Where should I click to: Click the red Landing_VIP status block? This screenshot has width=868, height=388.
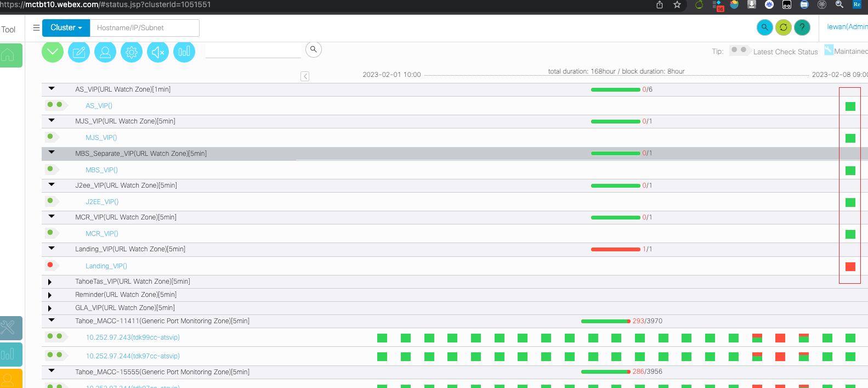pyautogui.click(x=850, y=267)
